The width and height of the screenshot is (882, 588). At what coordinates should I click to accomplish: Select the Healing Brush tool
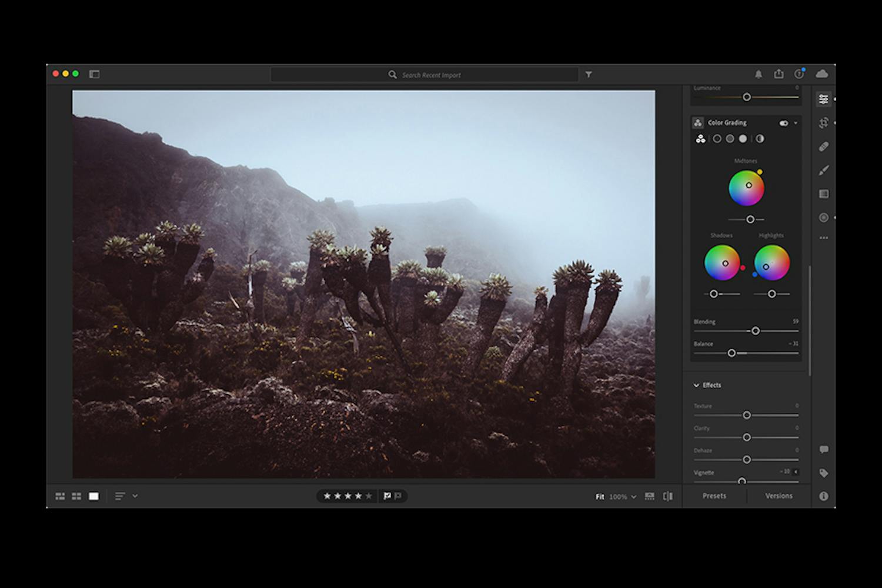(824, 146)
